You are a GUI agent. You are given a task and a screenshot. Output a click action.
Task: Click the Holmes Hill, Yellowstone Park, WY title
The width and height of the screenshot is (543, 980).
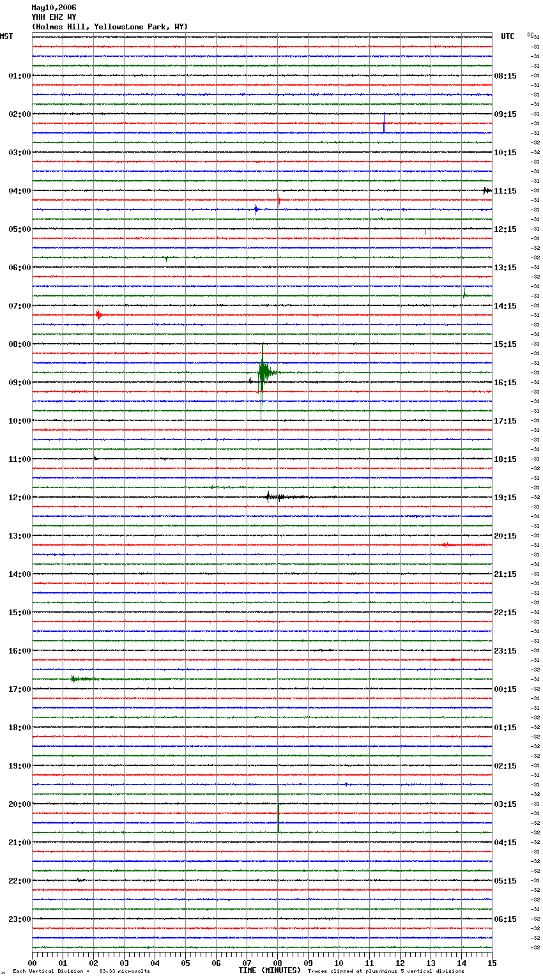point(110,27)
